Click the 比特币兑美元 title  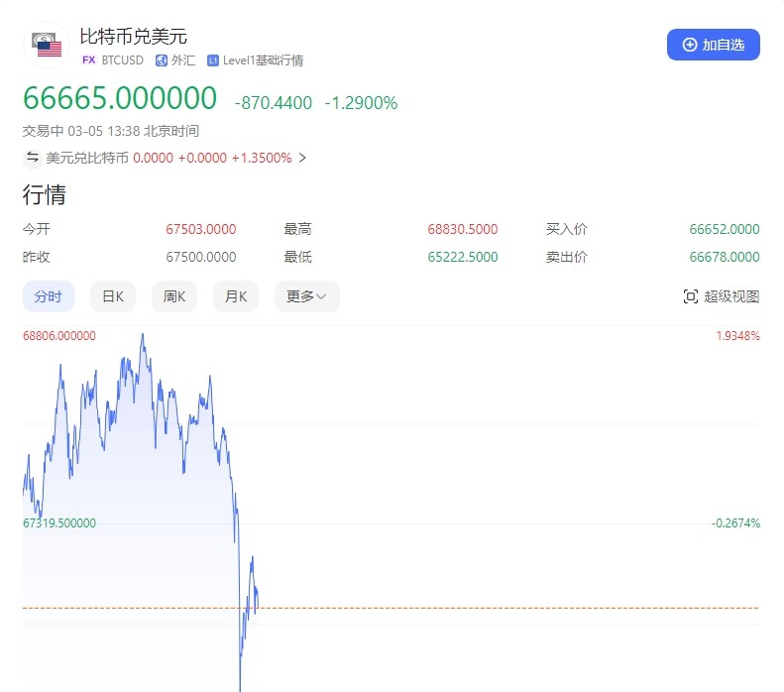coord(134,37)
